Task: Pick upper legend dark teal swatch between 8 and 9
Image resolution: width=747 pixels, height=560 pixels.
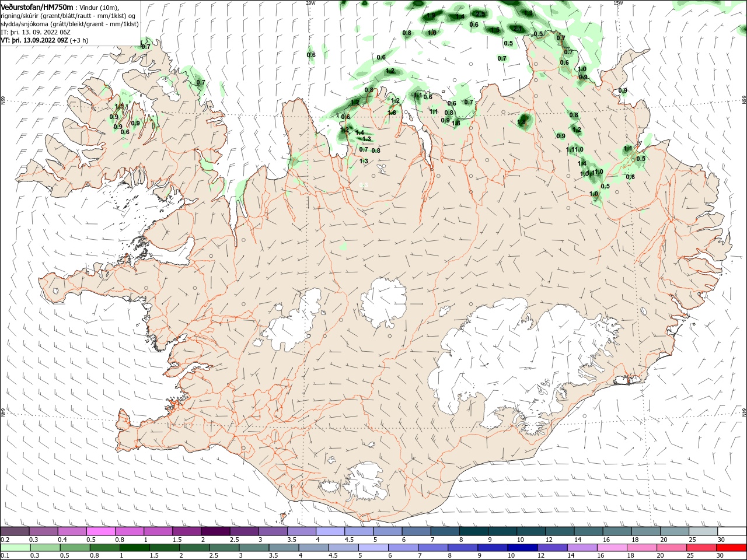Action: point(474,531)
